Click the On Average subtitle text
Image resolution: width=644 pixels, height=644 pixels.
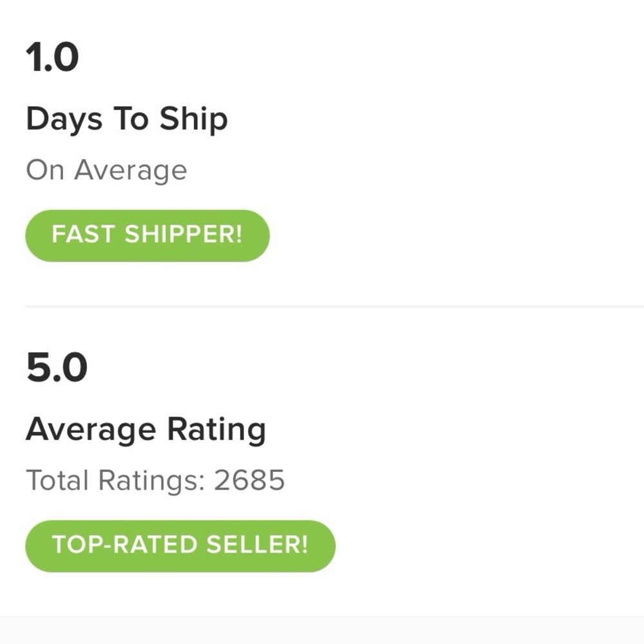[106, 170]
